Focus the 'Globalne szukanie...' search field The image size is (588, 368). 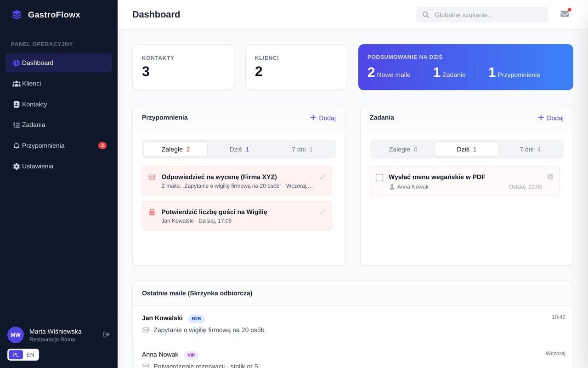click(482, 15)
